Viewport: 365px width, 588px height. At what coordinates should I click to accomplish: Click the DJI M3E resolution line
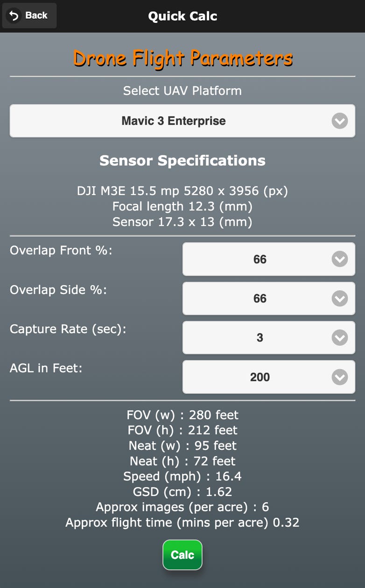[182, 191]
